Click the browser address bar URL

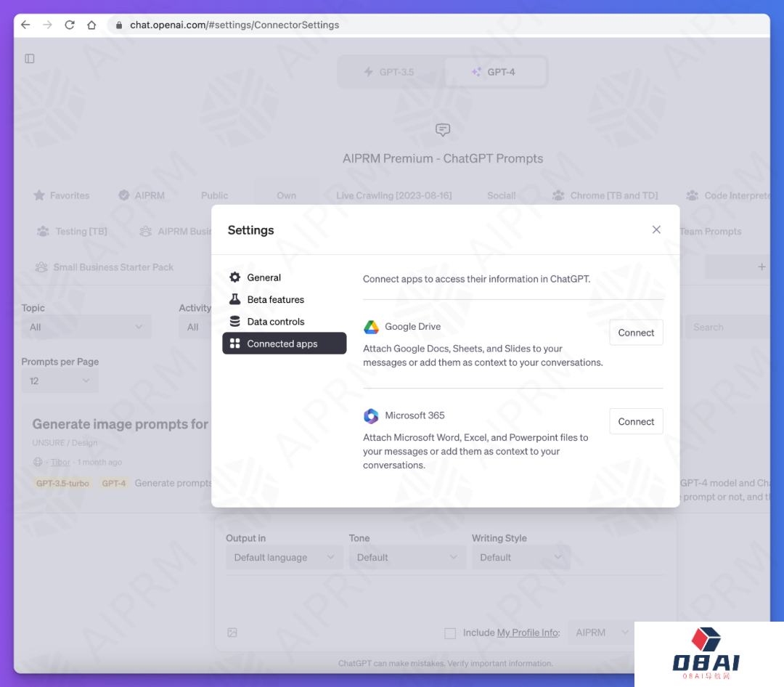tap(234, 25)
